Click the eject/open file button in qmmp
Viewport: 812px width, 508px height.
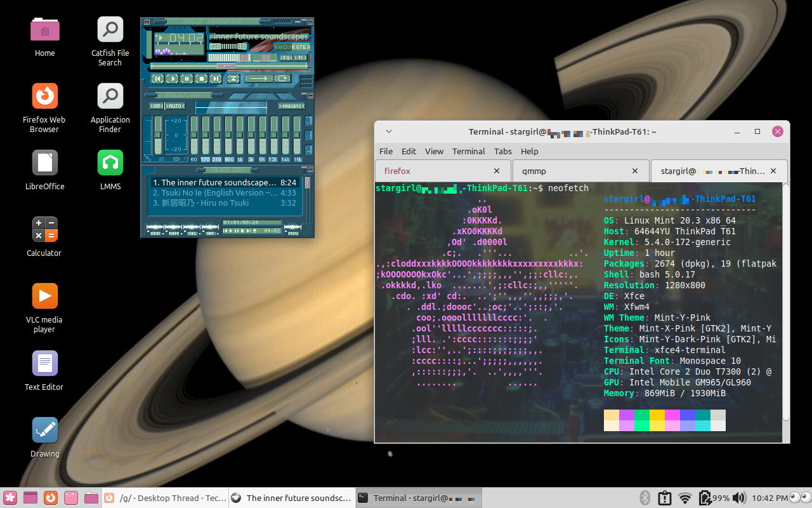[233, 79]
